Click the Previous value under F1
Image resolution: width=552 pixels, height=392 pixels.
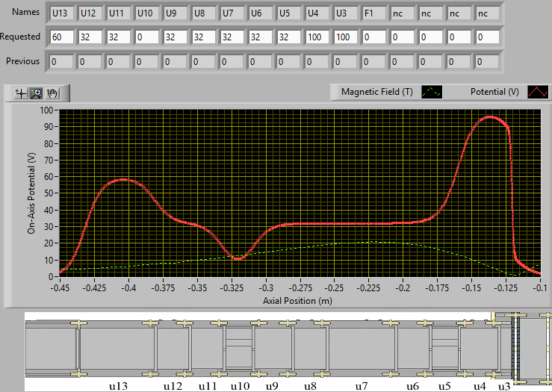[374, 62]
